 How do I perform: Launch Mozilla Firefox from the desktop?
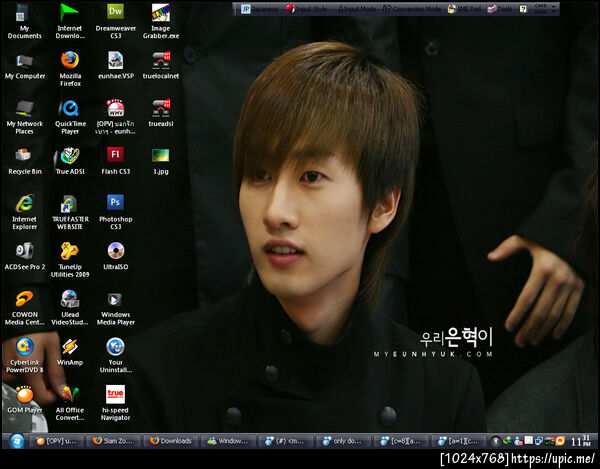(x=70, y=69)
